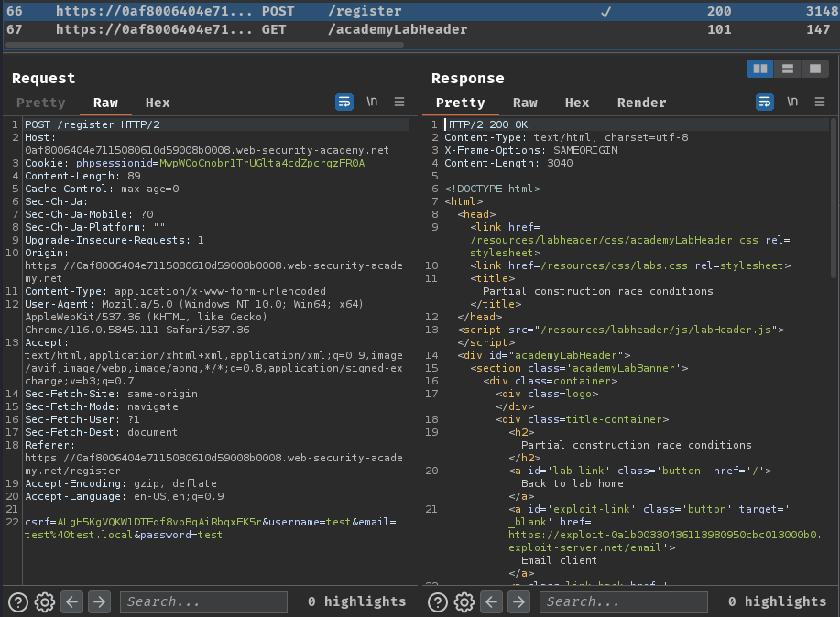This screenshot has height=617, width=840.
Task: Switch Request view to Pretty tab
Action: click(40, 103)
